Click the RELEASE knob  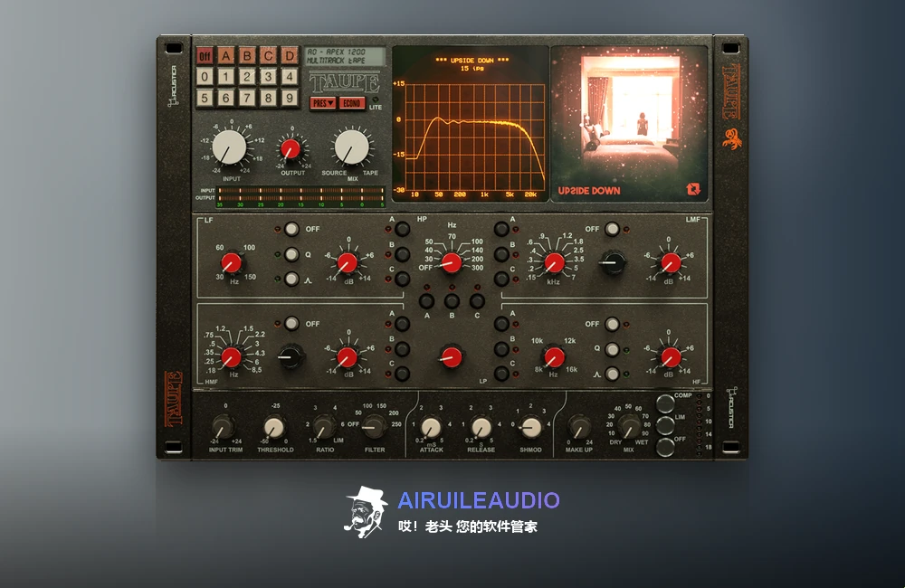[481, 428]
